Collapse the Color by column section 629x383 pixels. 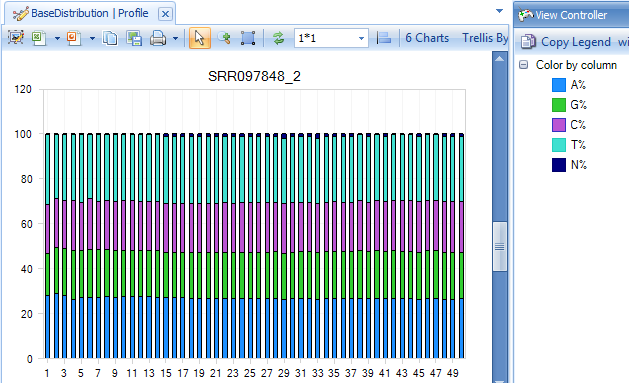523,65
